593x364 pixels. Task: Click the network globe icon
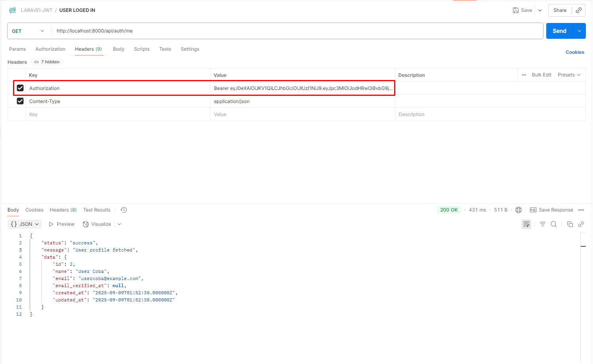point(519,210)
